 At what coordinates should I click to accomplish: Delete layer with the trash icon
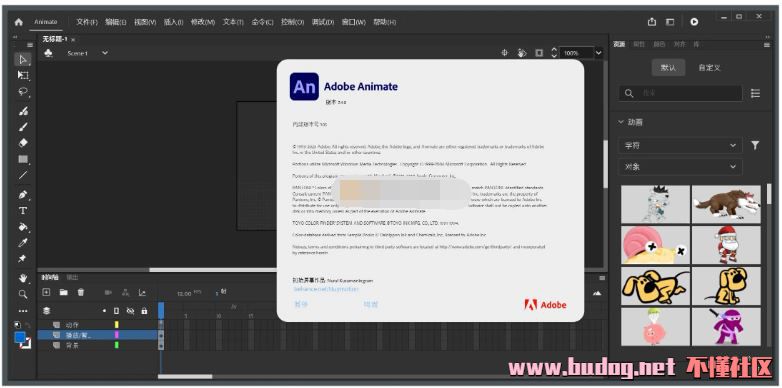click(81, 293)
